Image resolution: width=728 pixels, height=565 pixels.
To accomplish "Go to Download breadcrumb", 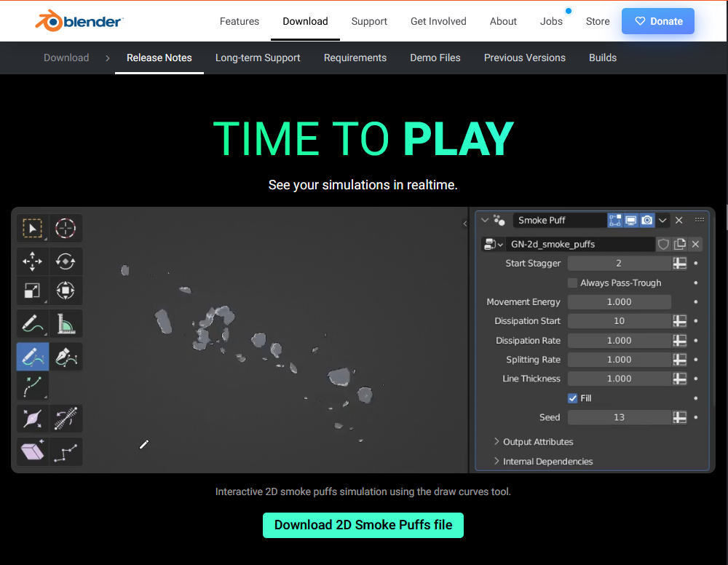I will click(x=66, y=58).
